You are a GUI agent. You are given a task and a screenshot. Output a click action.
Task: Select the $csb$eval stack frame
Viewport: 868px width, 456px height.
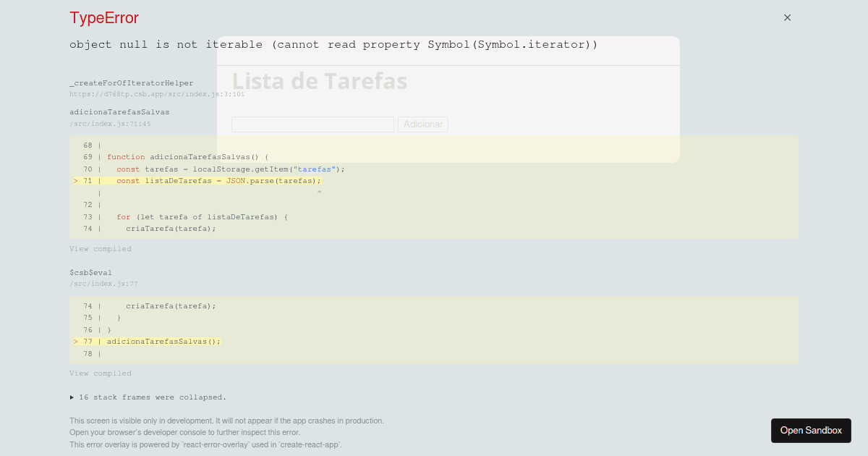pyautogui.click(x=91, y=272)
